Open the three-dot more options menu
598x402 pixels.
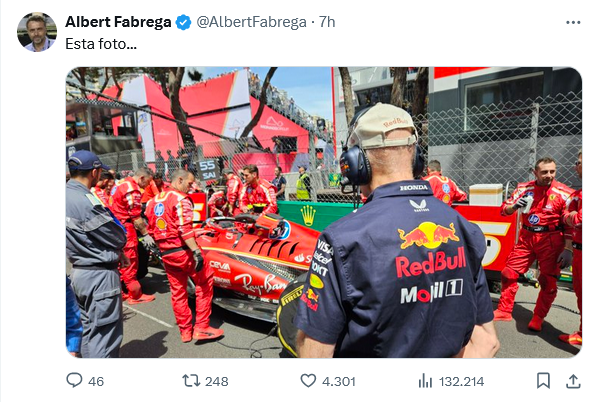click(x=573, y=23)
